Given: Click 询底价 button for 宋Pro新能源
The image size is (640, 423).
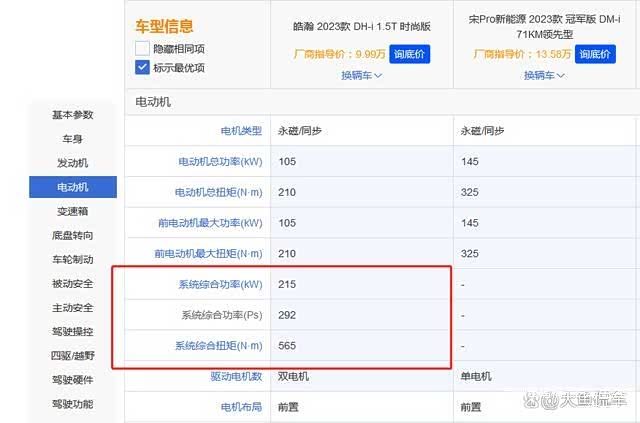Looking at the screenshot, I should pos(594,53).
